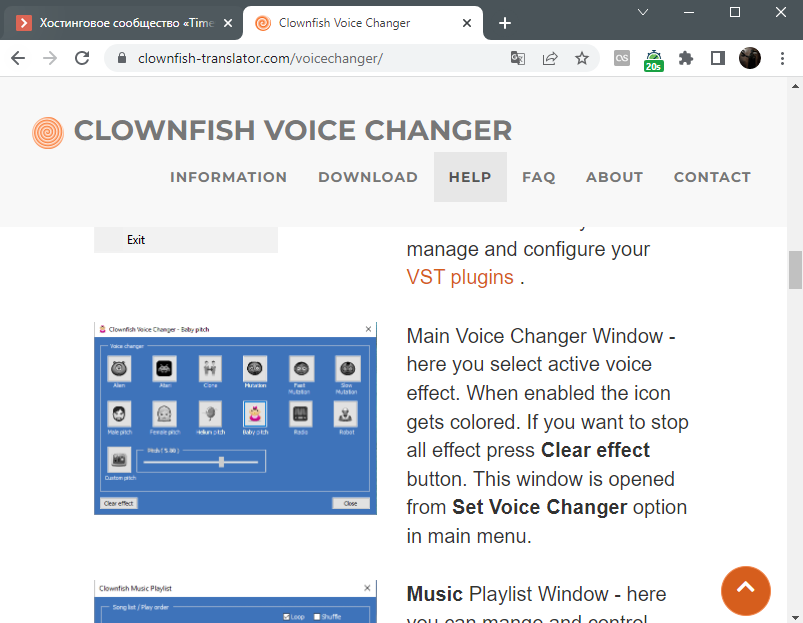The height and width of the screenshot is (623, 803).
Task: Click the browser Forward arrow
Action: tap(50, 58)
